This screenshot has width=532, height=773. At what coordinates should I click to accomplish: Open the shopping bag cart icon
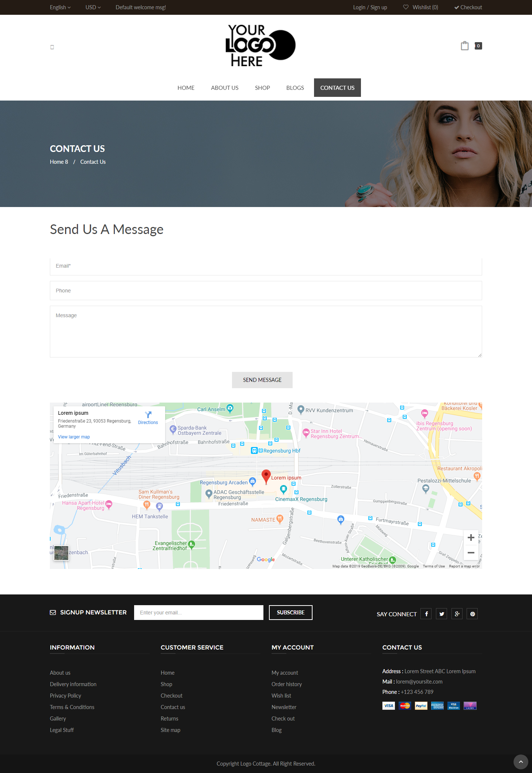click(x=465, y=46)
